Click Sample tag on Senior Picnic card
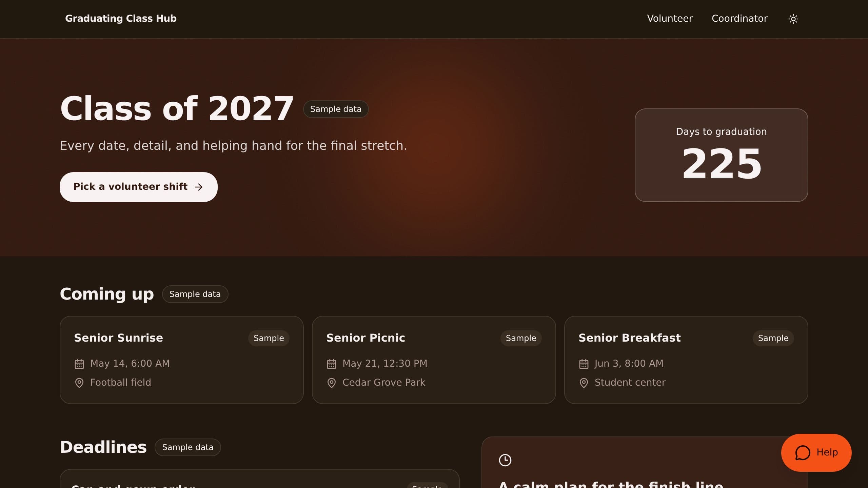 click(521, 338)
